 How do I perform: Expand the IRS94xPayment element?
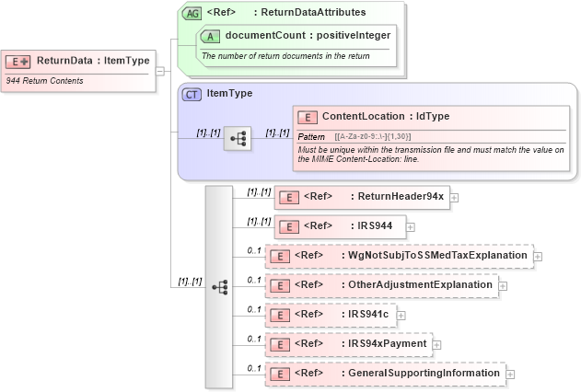click(x=436, y=345)
